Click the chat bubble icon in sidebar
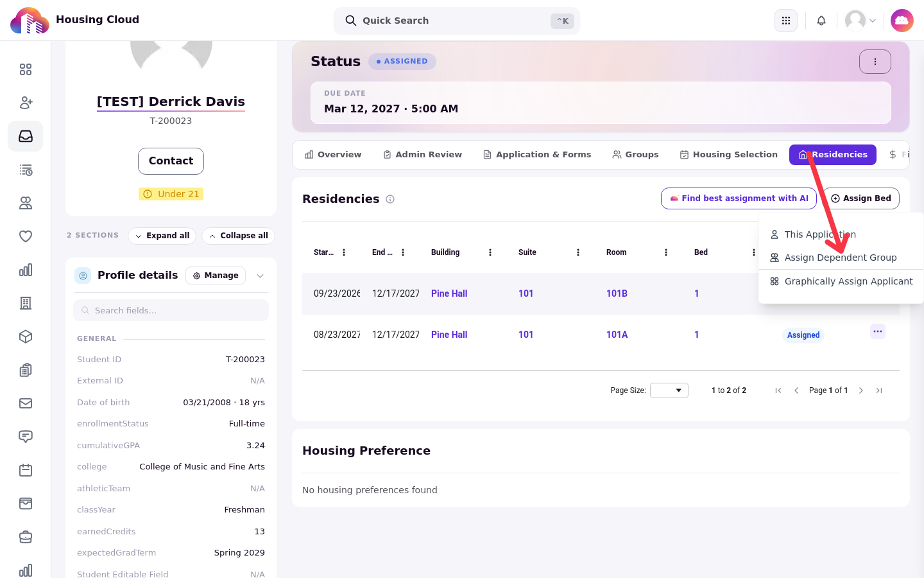The image size is (924, 578). tap(26, 437)
